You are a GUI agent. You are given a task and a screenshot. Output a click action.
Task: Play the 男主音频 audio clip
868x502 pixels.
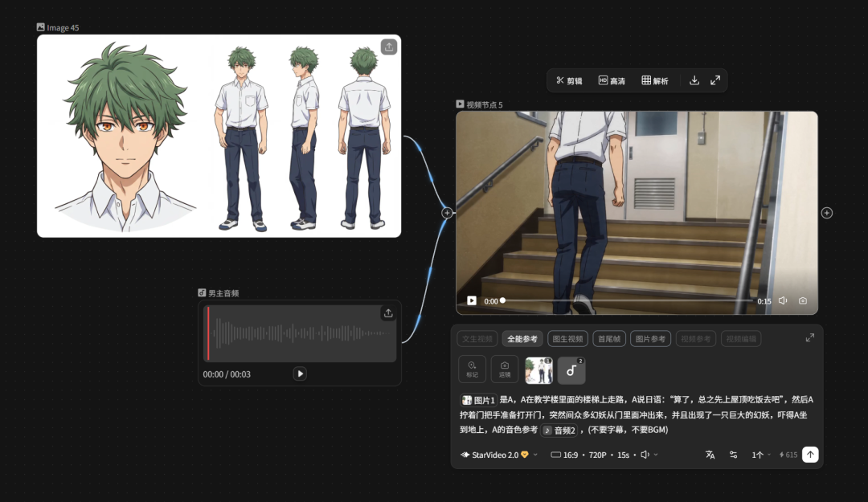(300, 373)
